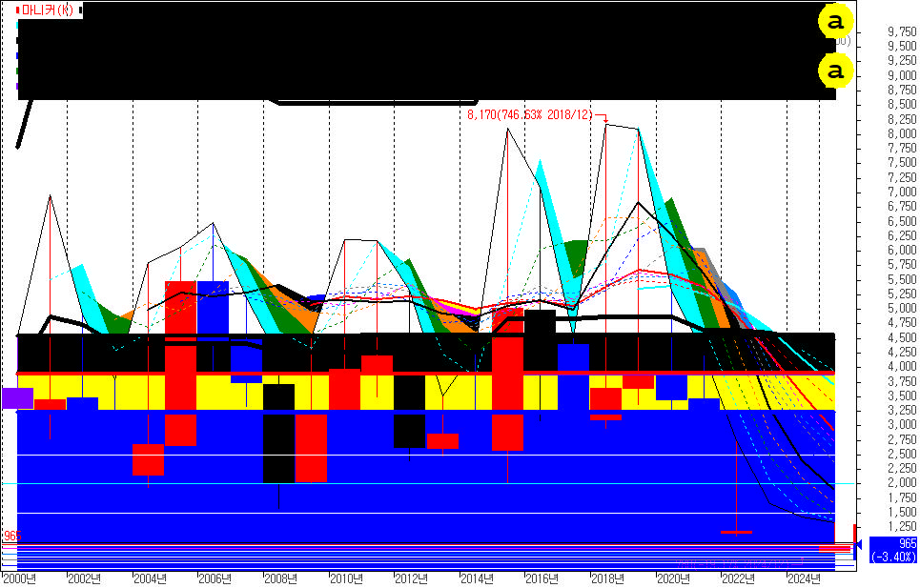The width and height of the screenshot is (920, 588).
Task: Click the 2024년 label on time axis
Action: click(802, 578)
